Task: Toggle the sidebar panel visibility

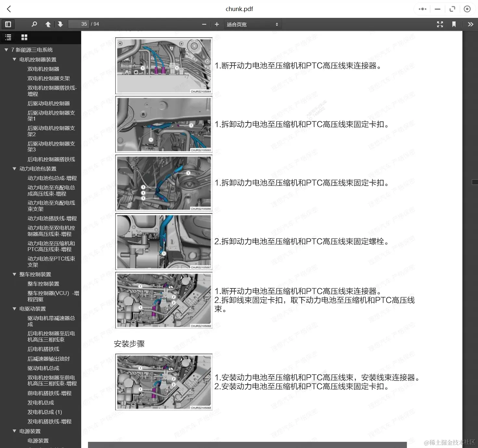Action: pos(8,24)
